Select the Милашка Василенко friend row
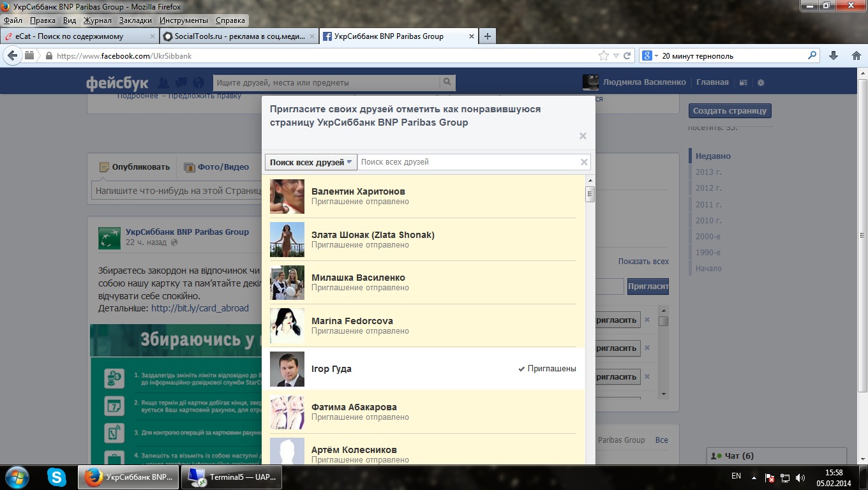Image resolution: width=868 pixels, height=490 pixels. (x=423, y=283)
